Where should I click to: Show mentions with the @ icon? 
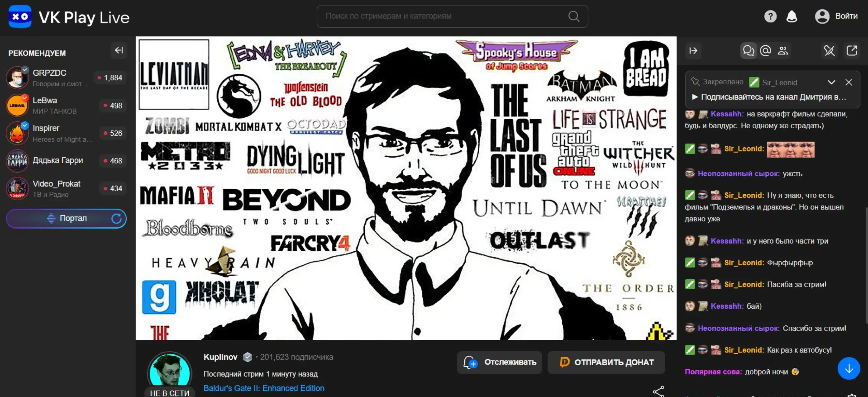click(x=765, y=51)
